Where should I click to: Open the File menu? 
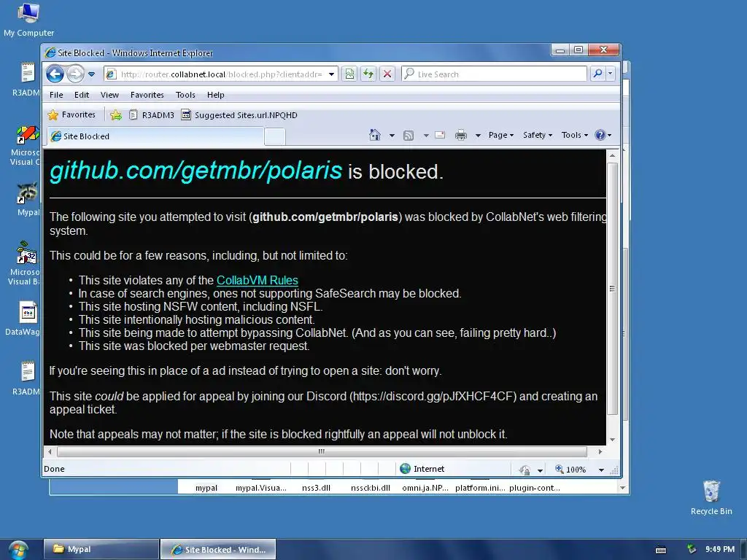click(56, 95)
